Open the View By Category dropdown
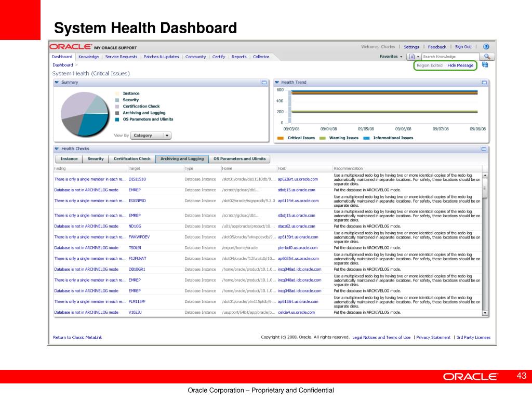Image resolution: width=532 pixels, height=399 pixels. (x=151, y=136)
